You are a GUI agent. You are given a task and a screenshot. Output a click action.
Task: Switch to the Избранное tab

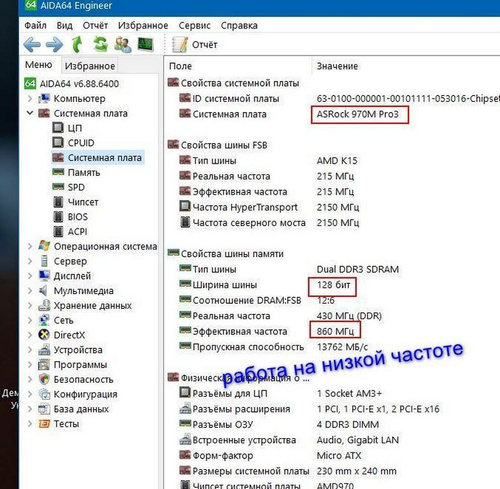tap(90, 66)
